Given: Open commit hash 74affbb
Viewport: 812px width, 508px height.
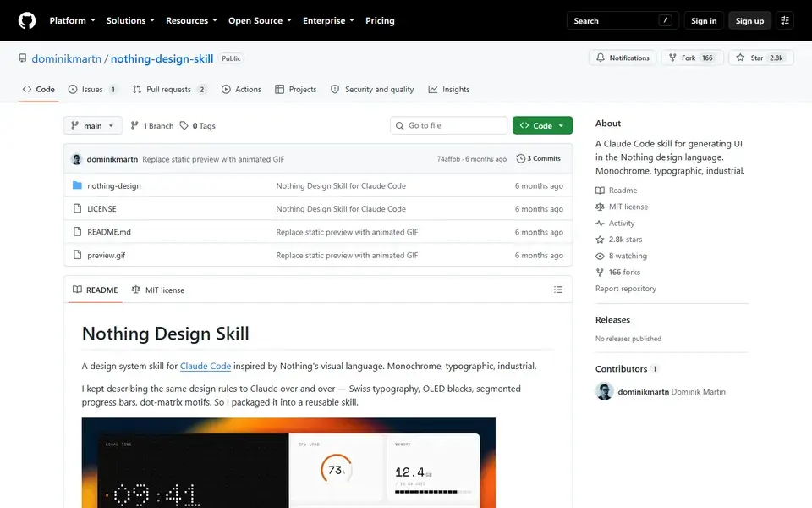Looking at the screenshot, I should click(x=448, y=159).
